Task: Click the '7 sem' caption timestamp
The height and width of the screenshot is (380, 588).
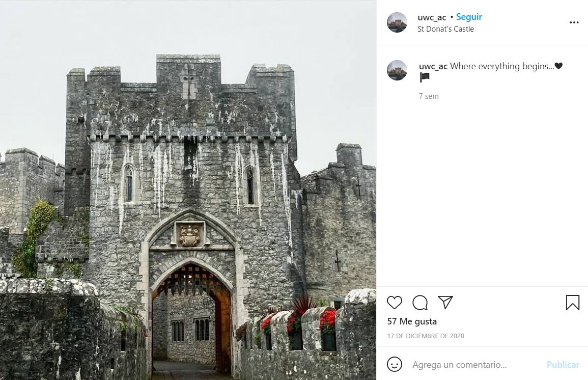Action: (429, 96)
